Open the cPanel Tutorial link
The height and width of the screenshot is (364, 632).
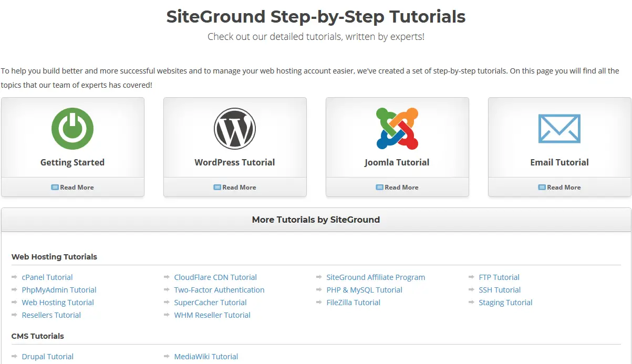click(x=47, y=277)
